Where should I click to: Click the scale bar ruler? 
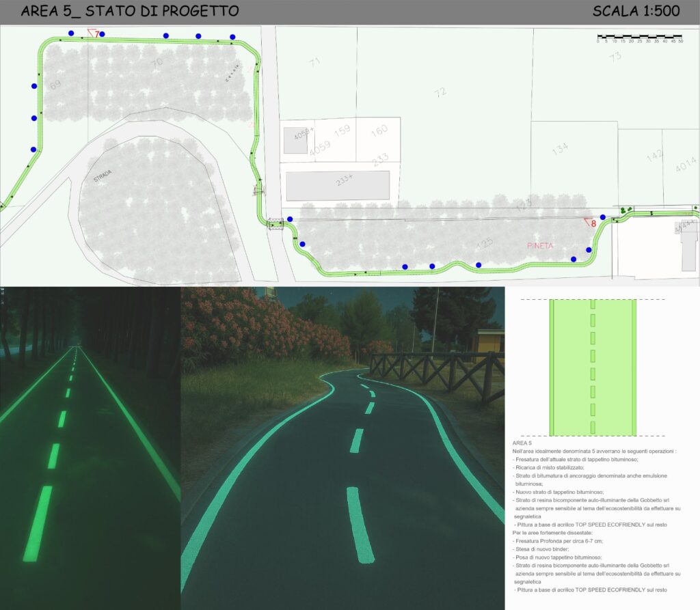[639, 36]
